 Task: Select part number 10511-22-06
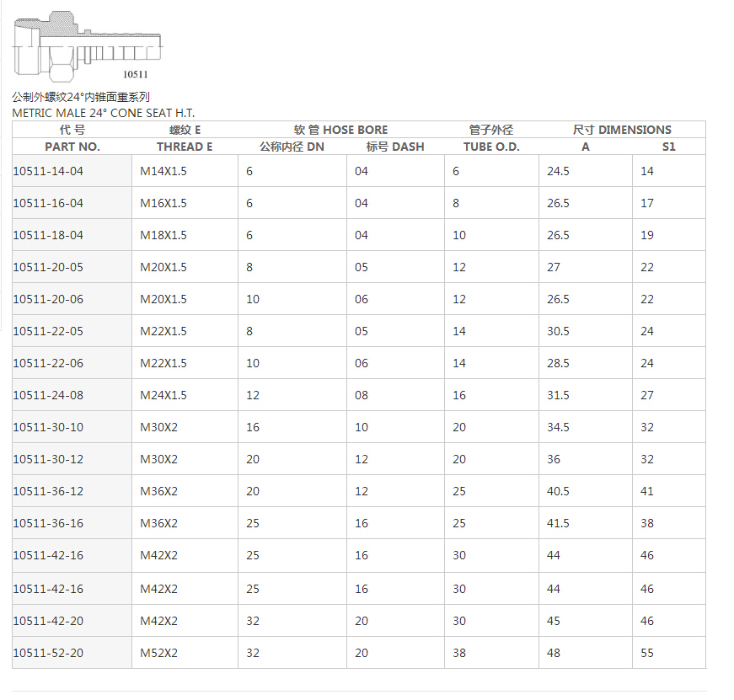48,363
